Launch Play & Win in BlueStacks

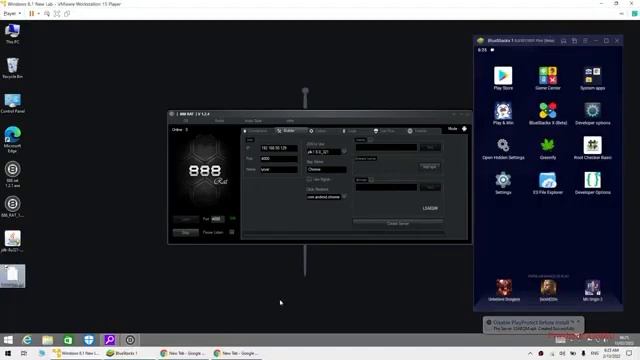[x=503, y=113]
